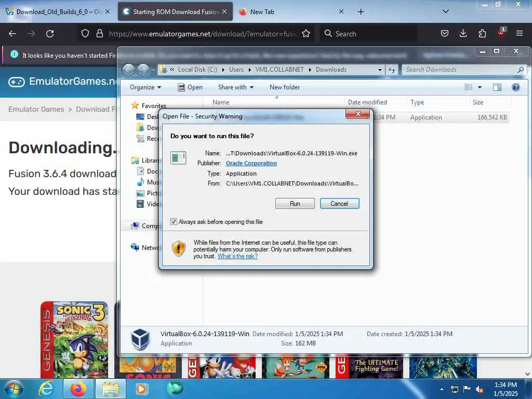Click the Sonic 3 Genesis cover thumbnail
532x399 pixels.
point(75,340)
